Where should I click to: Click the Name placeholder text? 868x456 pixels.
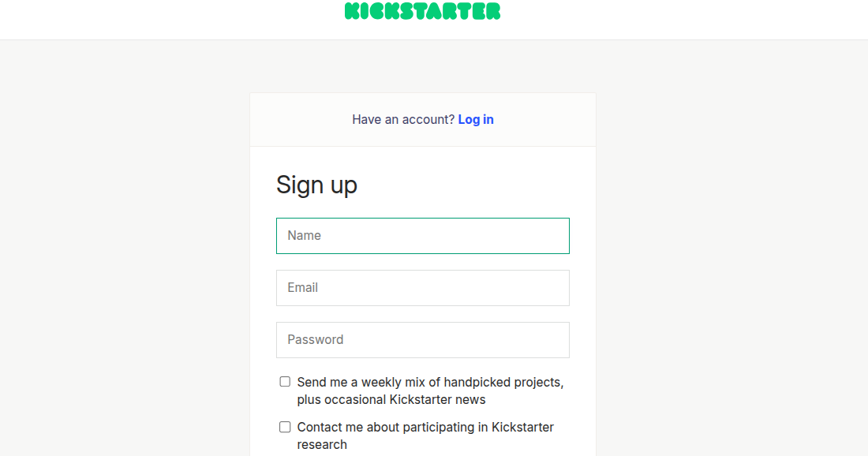[x=304, y=236]
